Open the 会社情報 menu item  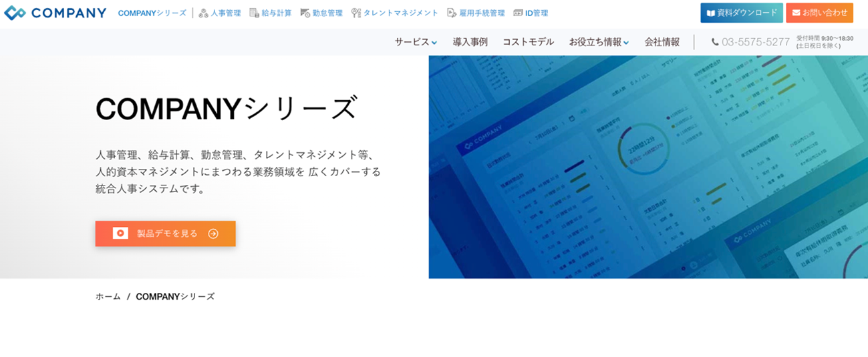tap(662, 42)
